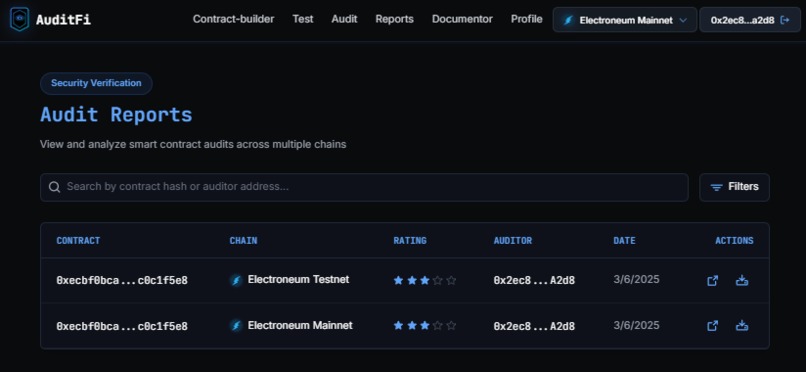Click the Filters button
The image size is (806, 372).
pyautogui.click(x=735, y=187)
